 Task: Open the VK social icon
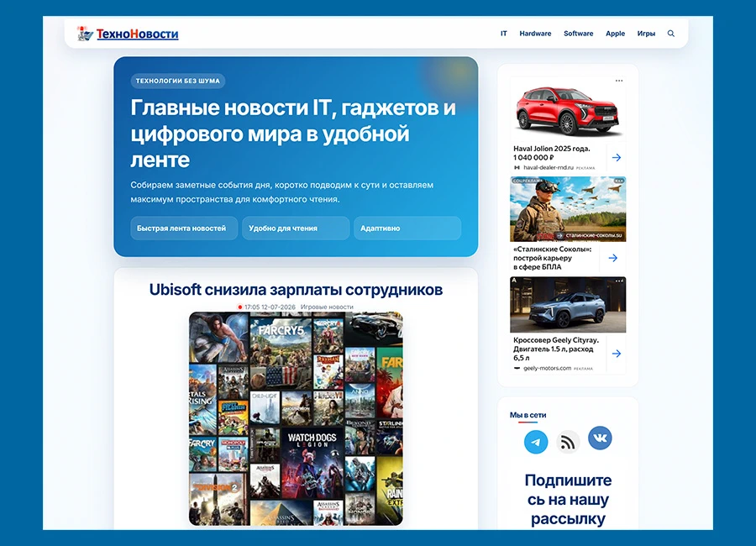[x=600, y=438]
